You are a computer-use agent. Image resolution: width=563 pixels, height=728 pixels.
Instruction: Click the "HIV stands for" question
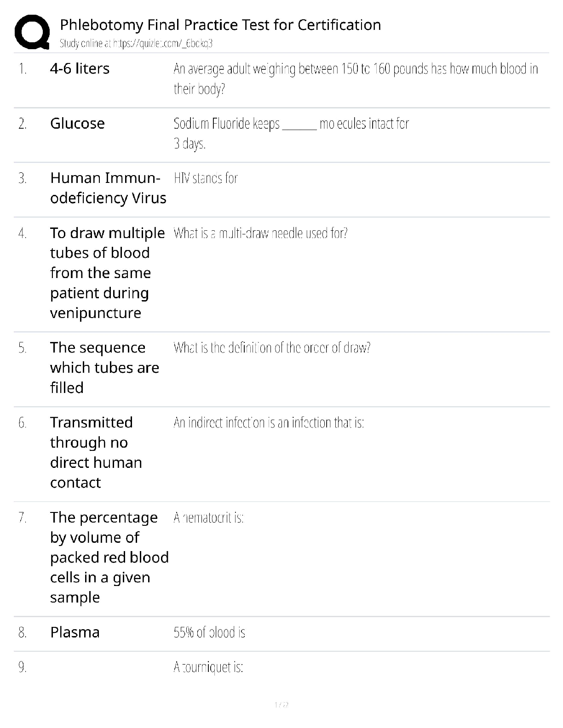point(206,178)
